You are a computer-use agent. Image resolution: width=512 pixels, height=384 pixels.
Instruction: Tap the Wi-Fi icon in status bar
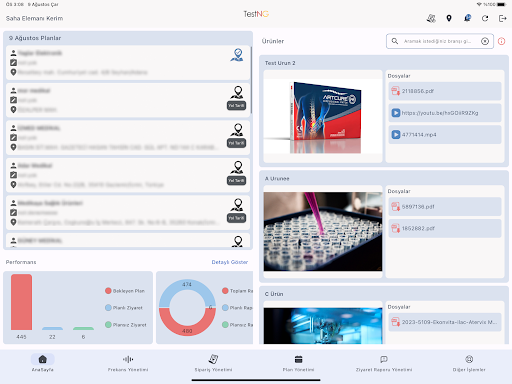tap(479, 4)
